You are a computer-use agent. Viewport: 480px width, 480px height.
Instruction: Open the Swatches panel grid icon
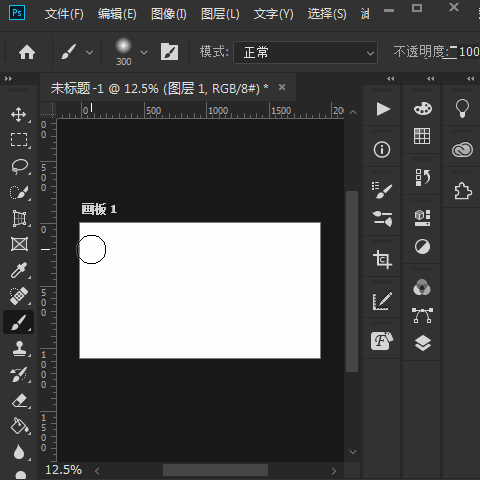click(x=422, y=136)
